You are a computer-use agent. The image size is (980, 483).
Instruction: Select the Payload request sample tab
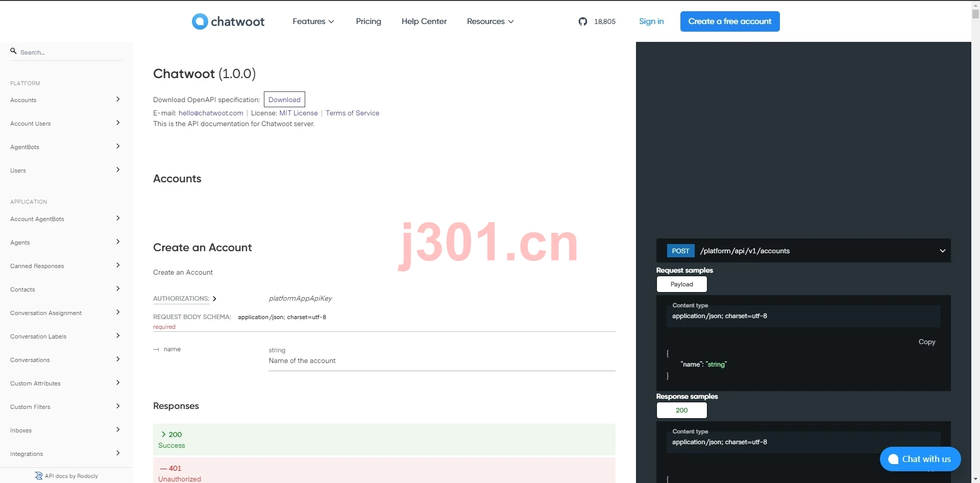[681, 284]
